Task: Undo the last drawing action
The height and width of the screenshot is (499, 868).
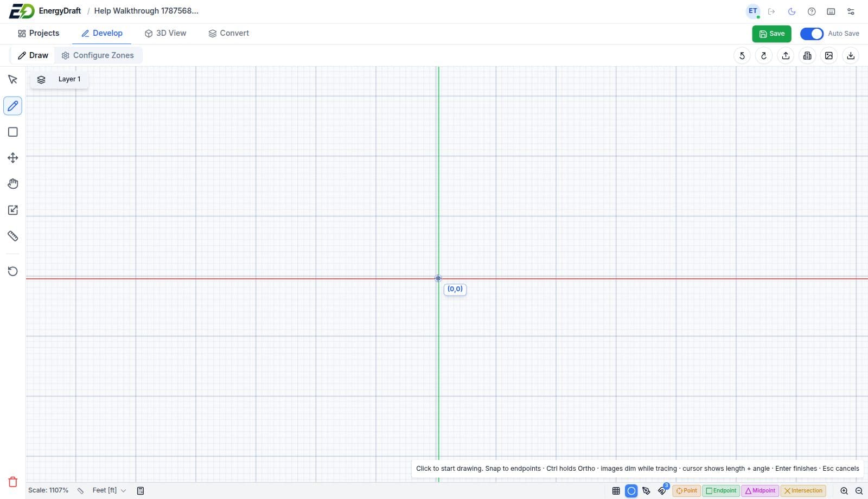Action: 742,55
